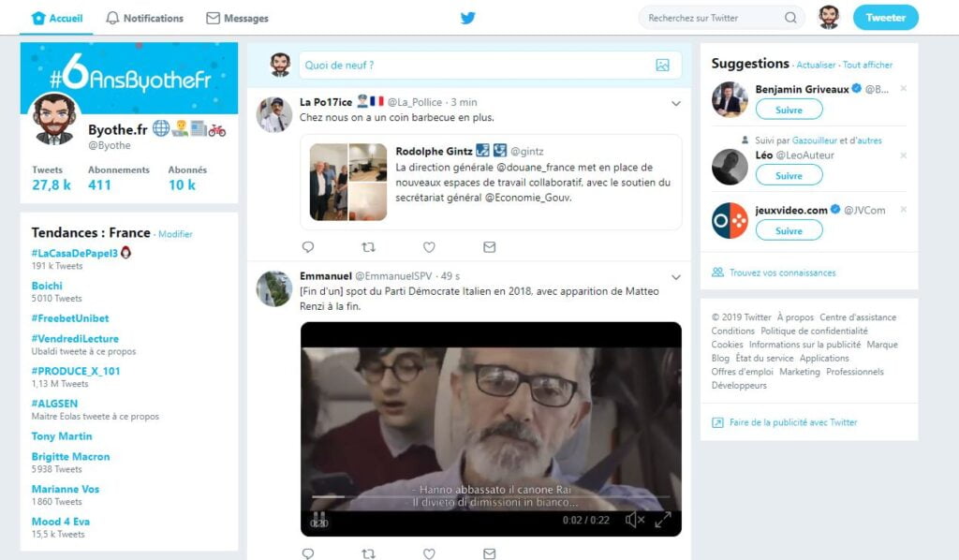Open Emmanuel's profile avatar
The image size is (959, 560).
(x=273, y=288)
